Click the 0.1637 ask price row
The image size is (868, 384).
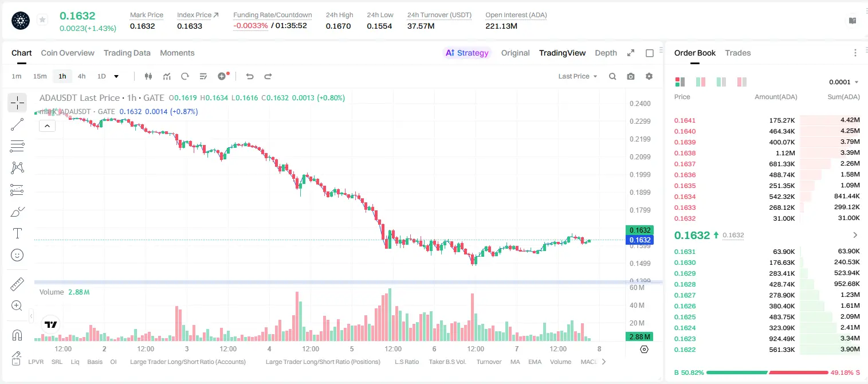click(767, 164)
